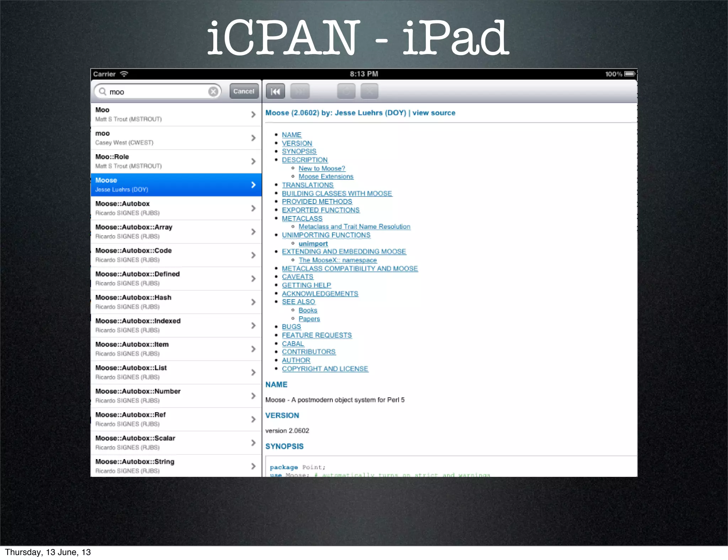Click the 8:13 PM clock in status bar

(364, 74)
